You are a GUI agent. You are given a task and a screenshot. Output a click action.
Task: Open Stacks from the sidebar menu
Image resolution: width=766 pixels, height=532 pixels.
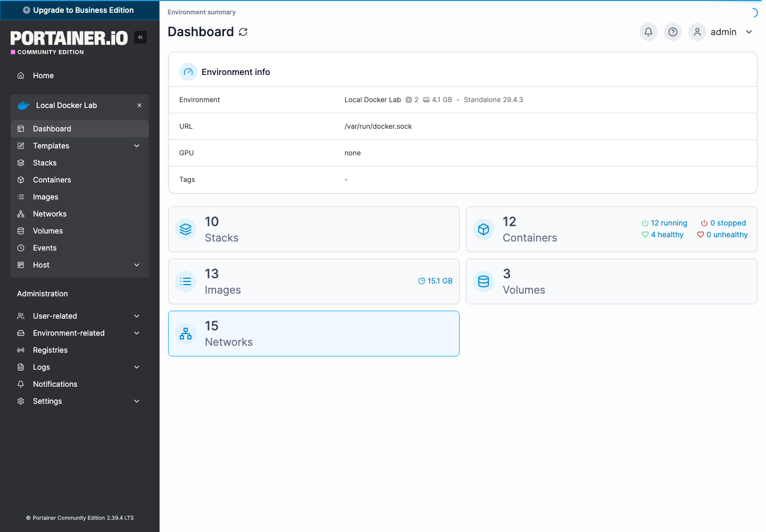click(x=80, y=163)
